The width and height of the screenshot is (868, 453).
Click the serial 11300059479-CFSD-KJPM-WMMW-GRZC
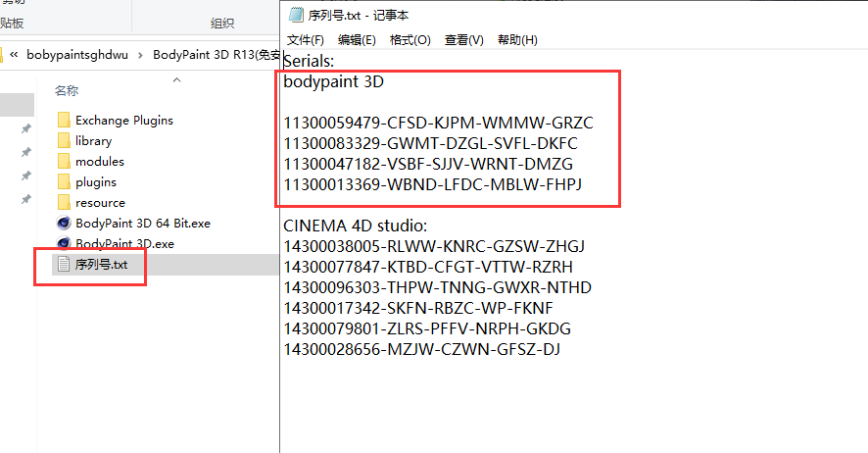(438, 123)
